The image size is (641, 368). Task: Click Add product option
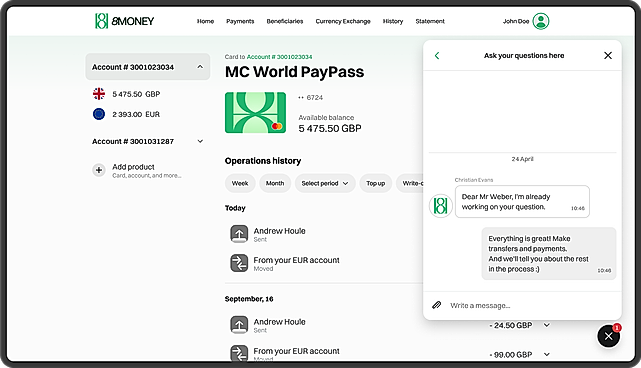pos(137,171)
